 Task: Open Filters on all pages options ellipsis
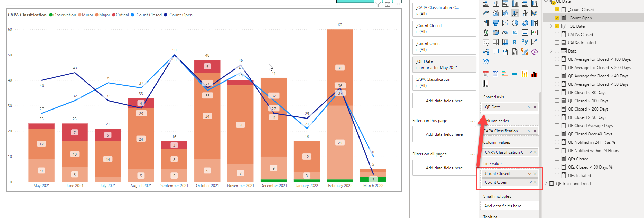[x=473, y=154]
